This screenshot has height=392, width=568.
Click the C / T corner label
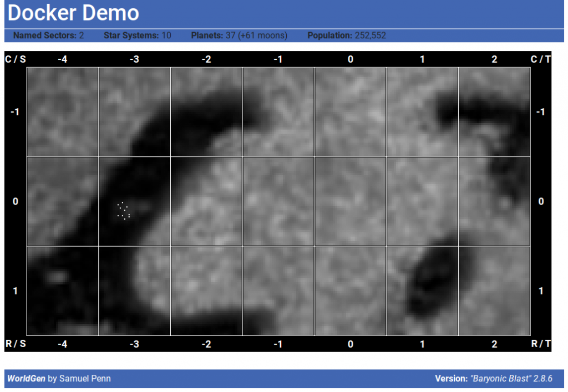coord(541,59)
